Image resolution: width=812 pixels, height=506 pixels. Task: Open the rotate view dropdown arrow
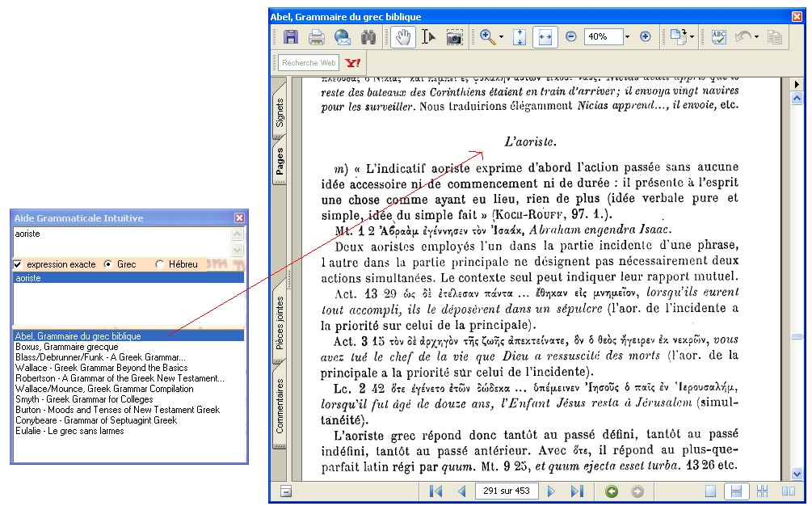692,36
